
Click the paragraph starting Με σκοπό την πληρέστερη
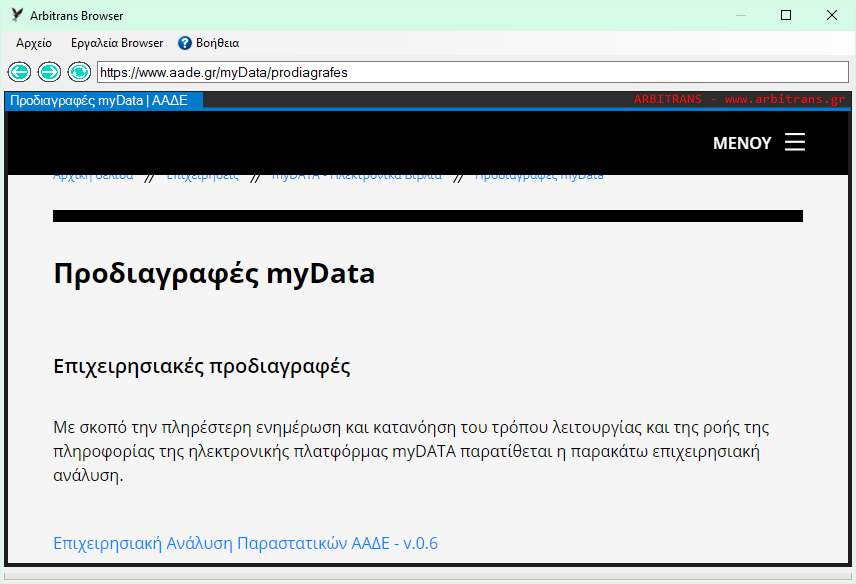pos(411,451)
